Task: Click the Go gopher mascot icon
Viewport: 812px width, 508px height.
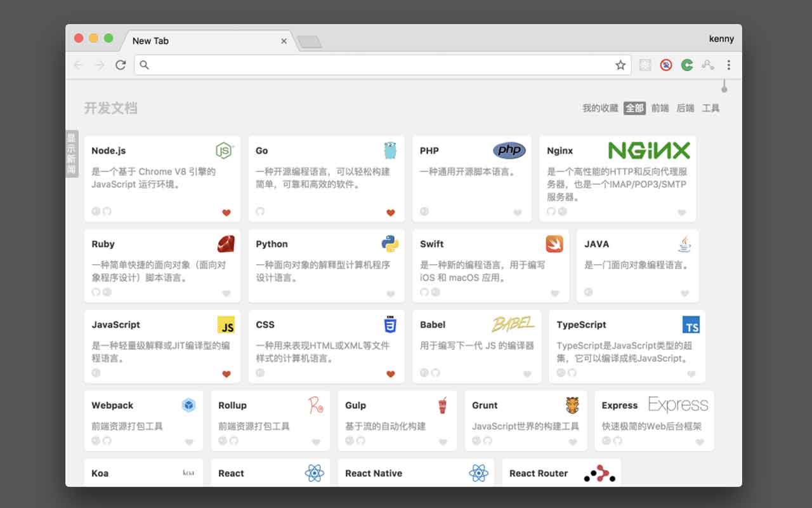Action: (x=390, y=150)
